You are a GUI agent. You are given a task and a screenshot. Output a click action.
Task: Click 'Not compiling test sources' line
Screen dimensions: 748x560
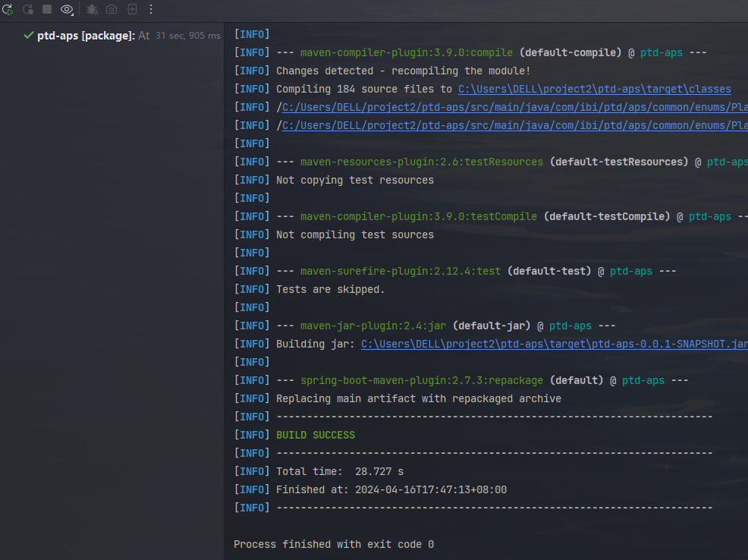coord(355,234)
